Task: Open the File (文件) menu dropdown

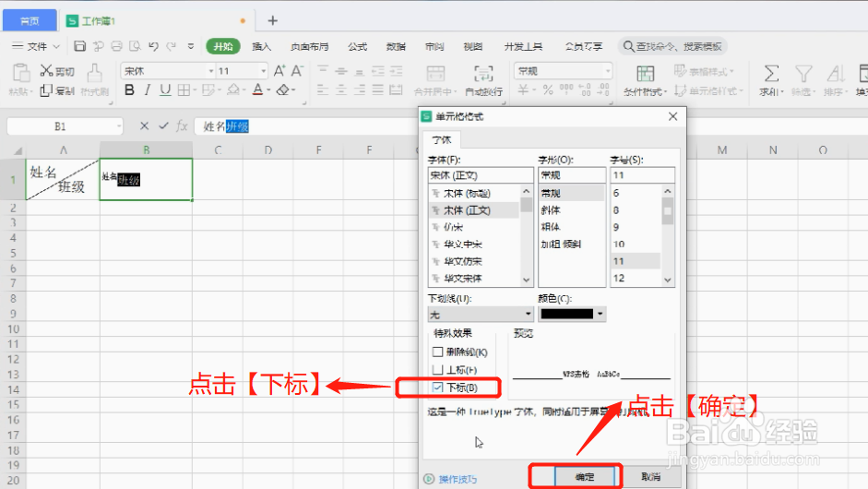Action: point(36,46)
